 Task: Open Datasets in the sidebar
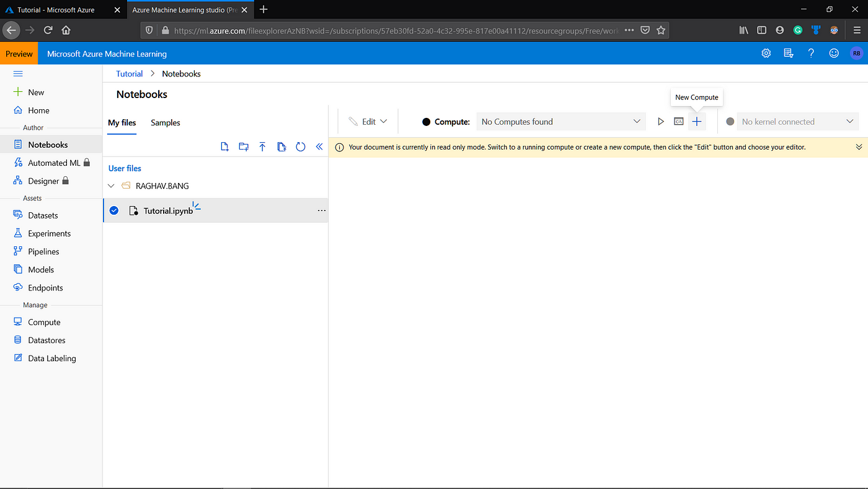(51, 215)
